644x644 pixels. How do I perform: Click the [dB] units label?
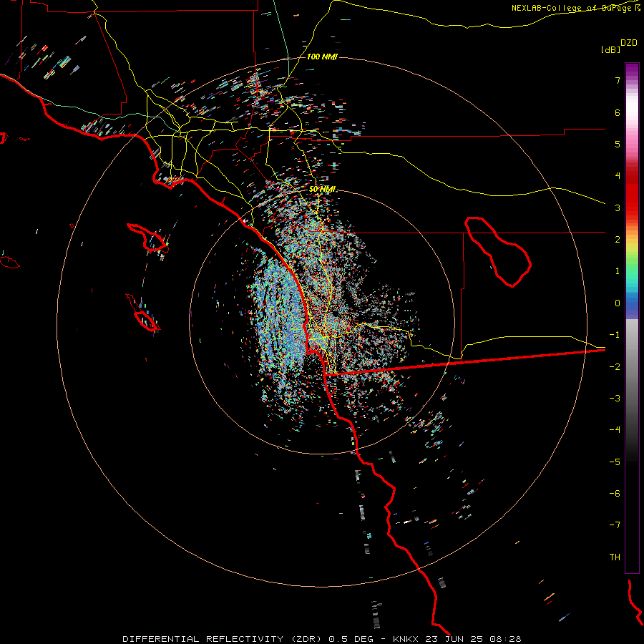[611, 49]
